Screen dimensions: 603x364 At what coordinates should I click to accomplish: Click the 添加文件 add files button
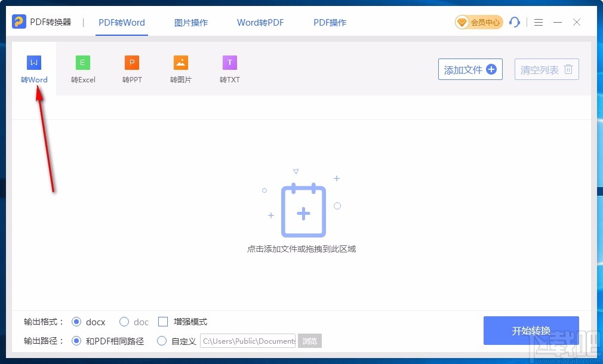[x=470, y=69]
